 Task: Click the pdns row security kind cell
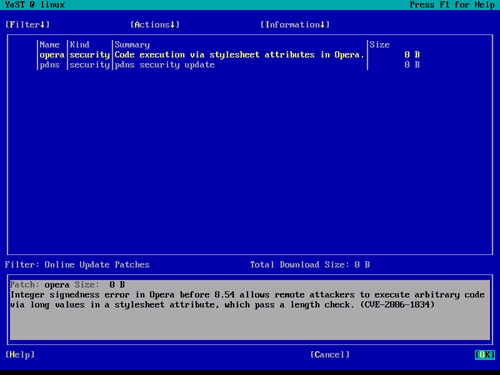(90, 65)
